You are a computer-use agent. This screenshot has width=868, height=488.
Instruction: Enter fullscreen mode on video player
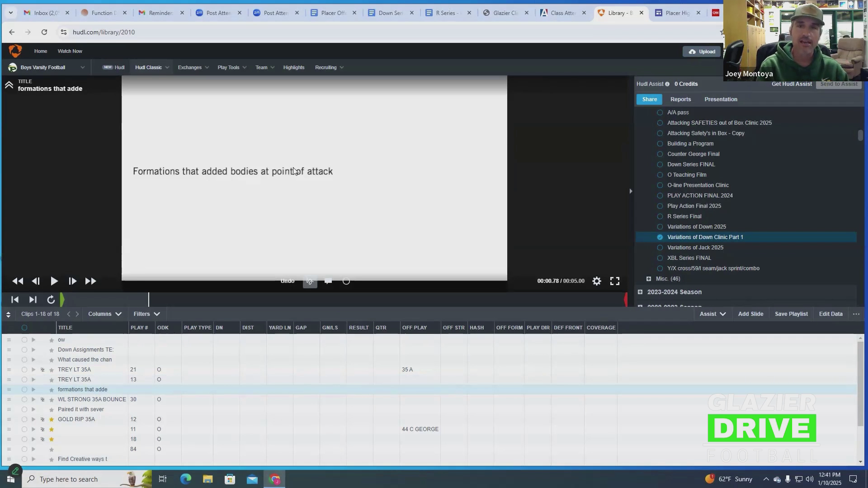coord(615,281)
